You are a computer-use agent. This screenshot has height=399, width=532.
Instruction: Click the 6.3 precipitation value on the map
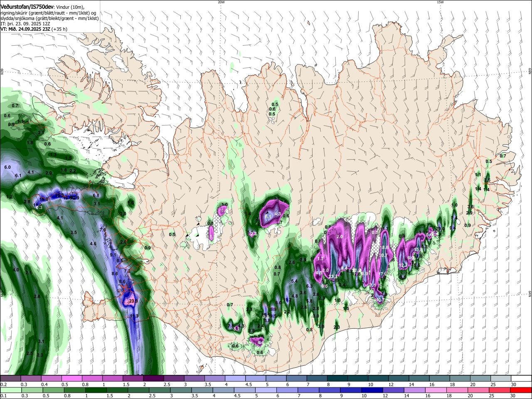pyautogui.click(x=309, y=286)
